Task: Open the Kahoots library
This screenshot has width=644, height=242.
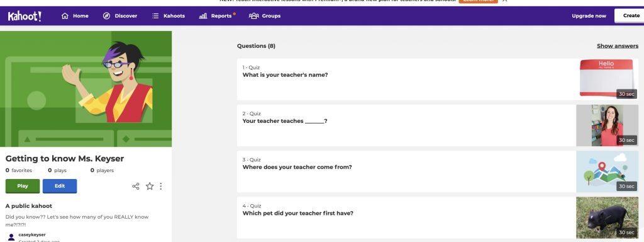Action: (x=168, y=16)
